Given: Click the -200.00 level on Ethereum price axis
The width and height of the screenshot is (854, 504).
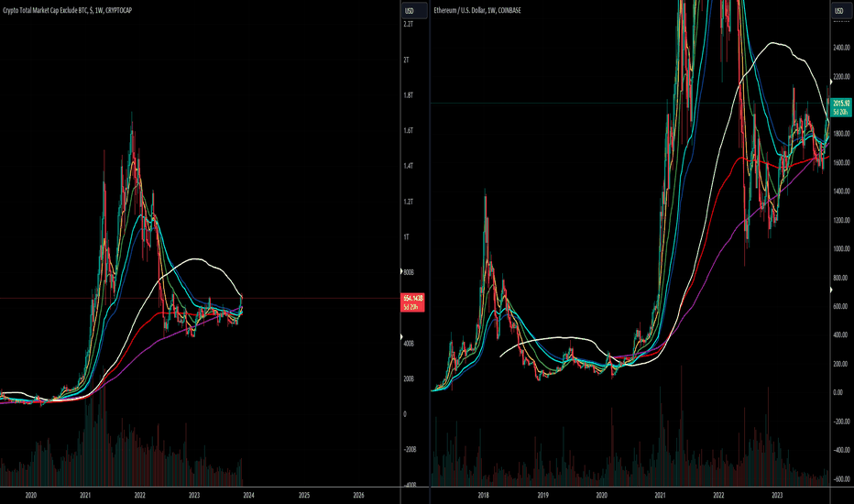Looking at the screenshot, I should click(x=841, y=422).
